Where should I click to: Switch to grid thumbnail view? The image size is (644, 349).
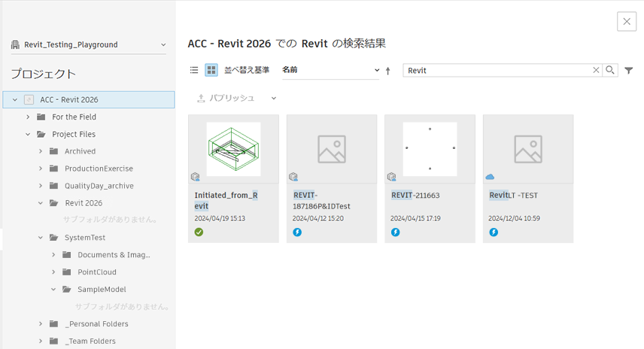(211, 70)
